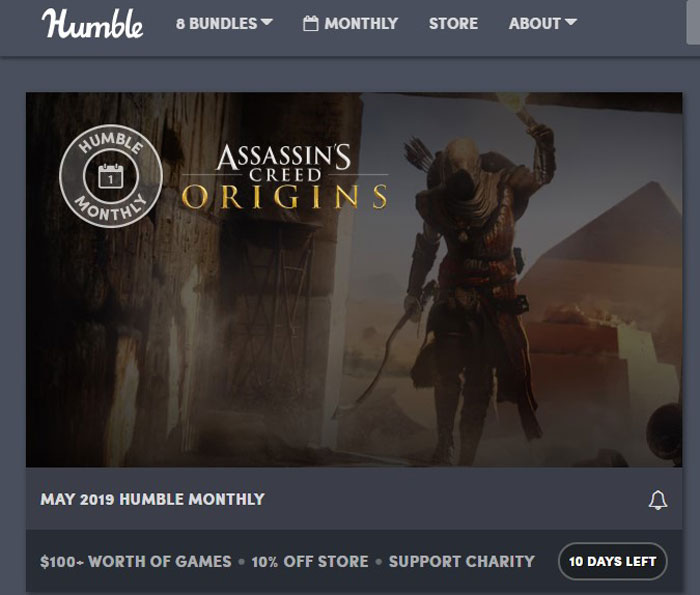Click the 10% Off Store text
This screenshot has width=700, height=595.
click(x=310, y=562)
